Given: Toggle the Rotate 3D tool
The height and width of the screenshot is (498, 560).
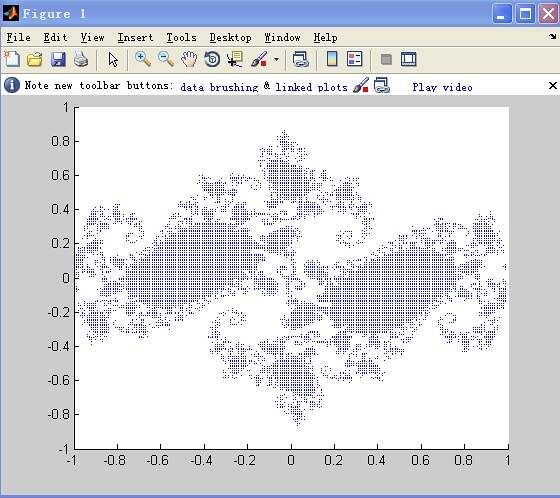Looking at the screenshot, I should pyautogui.click(x=212, y=59).
